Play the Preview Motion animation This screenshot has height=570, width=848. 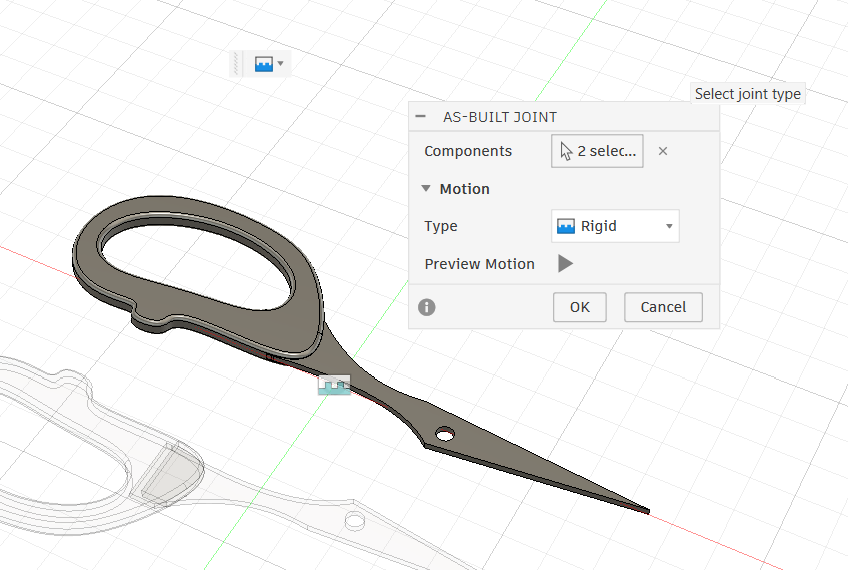(565, 264)
